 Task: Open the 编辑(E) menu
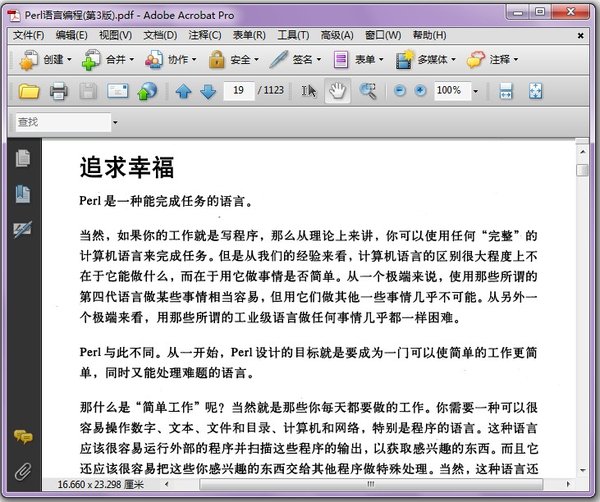pos(72,35)
